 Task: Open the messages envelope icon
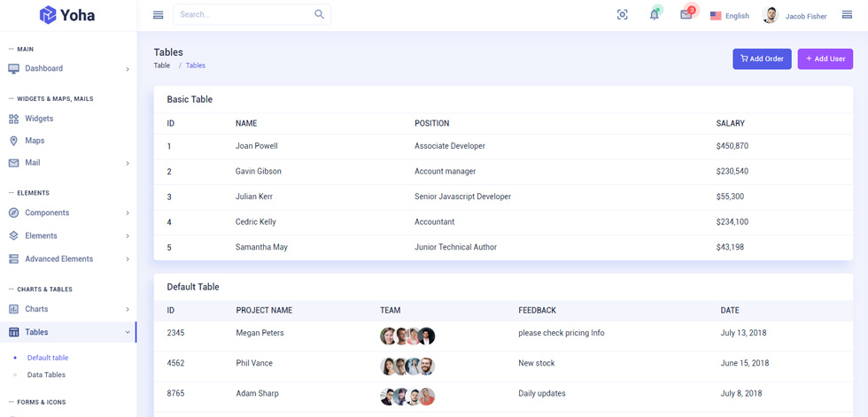tap(686, 15)
